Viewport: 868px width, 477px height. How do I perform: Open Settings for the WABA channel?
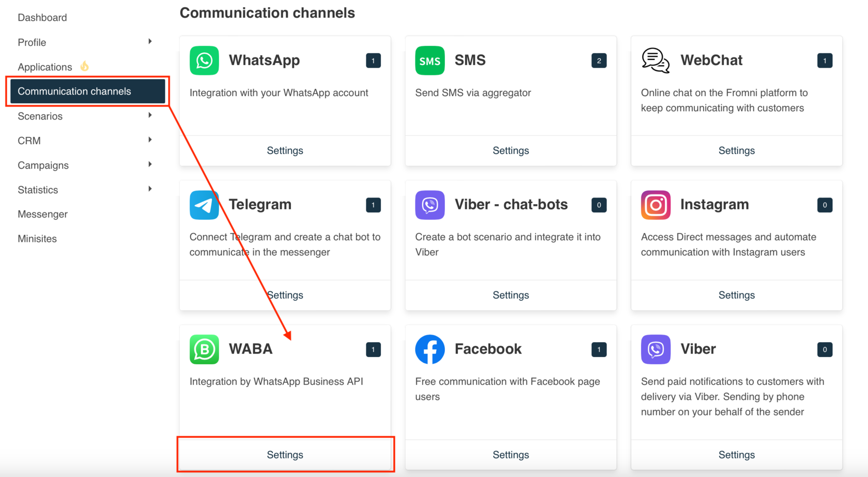(285, 454)
